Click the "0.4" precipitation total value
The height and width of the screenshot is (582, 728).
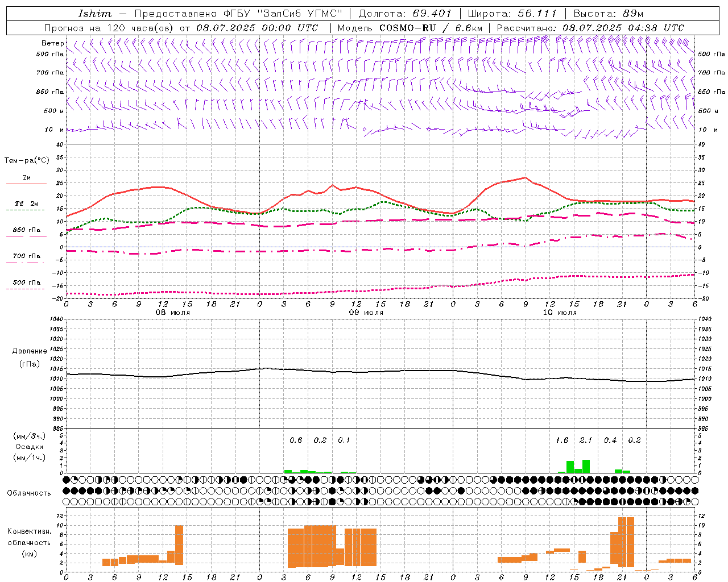coord(610,440)
